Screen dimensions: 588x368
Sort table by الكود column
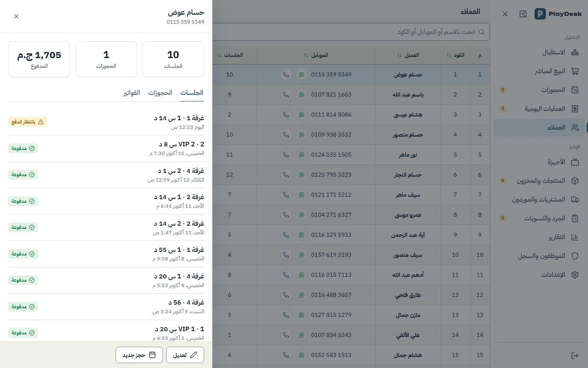click(x=455, y=55)
